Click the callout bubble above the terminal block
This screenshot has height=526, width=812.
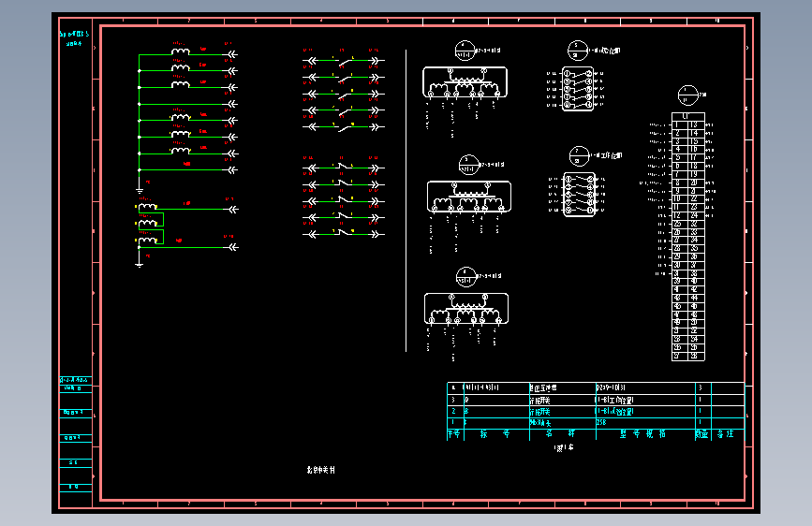click(688, 95)
